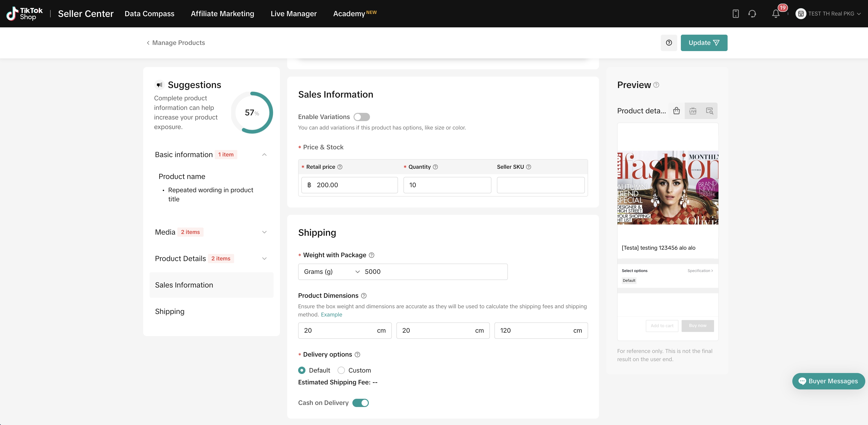Viewport: 868px width, 425px height.
Task: Open the Affiliate Marketing menu
Action: click(222, 14)
